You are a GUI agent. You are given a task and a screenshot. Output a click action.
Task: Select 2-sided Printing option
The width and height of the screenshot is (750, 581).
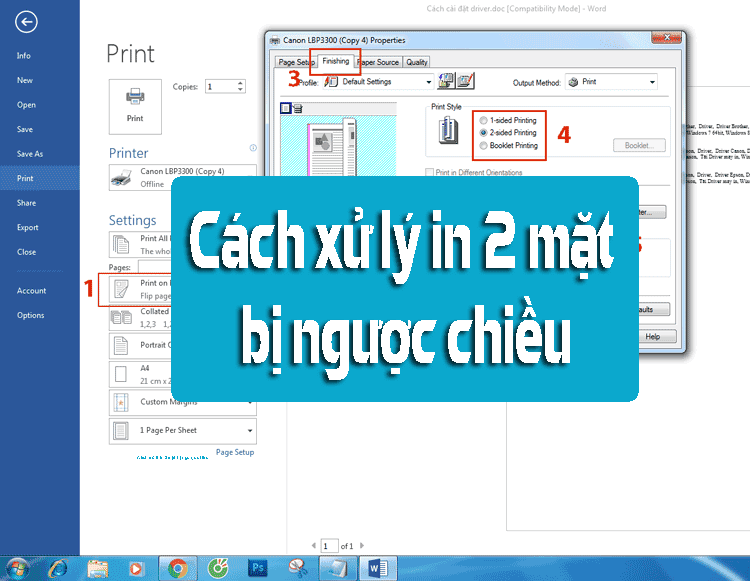coord(485,132)
